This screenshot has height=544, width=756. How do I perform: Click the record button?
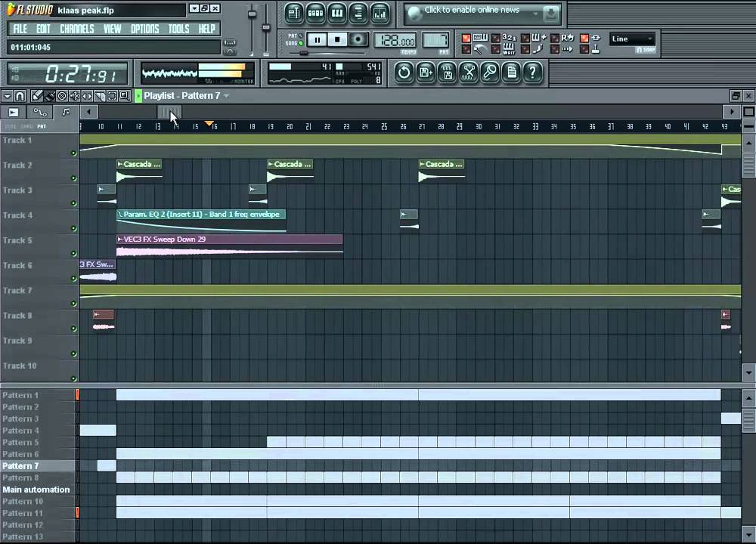358,40
